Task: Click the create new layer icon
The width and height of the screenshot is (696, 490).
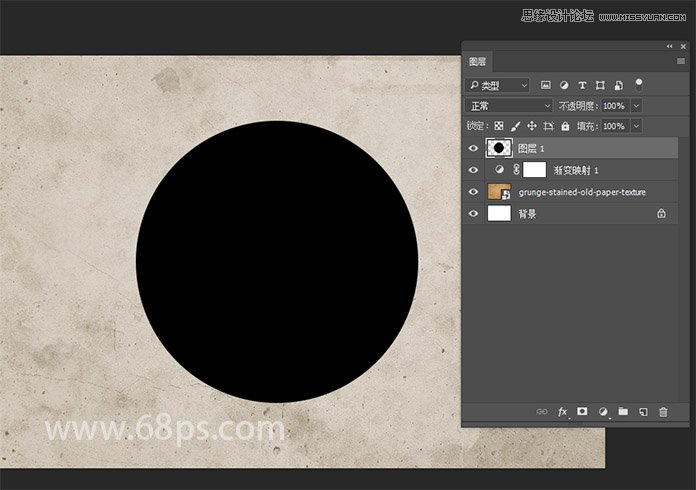Action: pos(643,411)
